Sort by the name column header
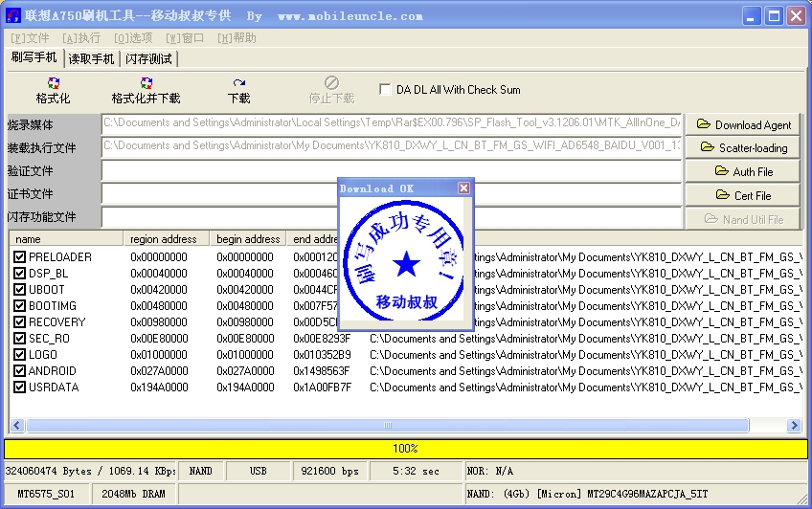Screen dimensions: 812x509 tap(66, 239)
